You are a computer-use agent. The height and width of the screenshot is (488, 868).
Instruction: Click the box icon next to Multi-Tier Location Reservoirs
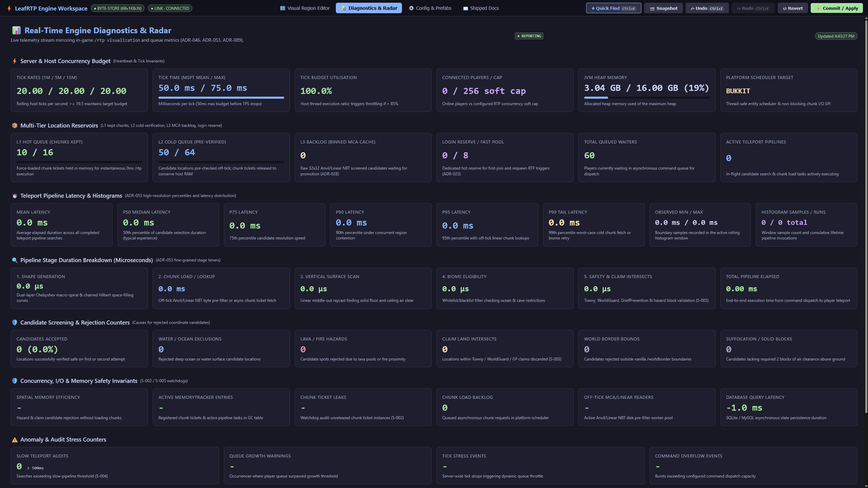click(x=15, y=125)
